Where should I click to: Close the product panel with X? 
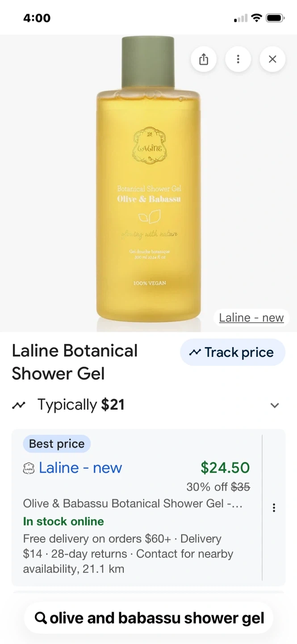coord(272,59)
